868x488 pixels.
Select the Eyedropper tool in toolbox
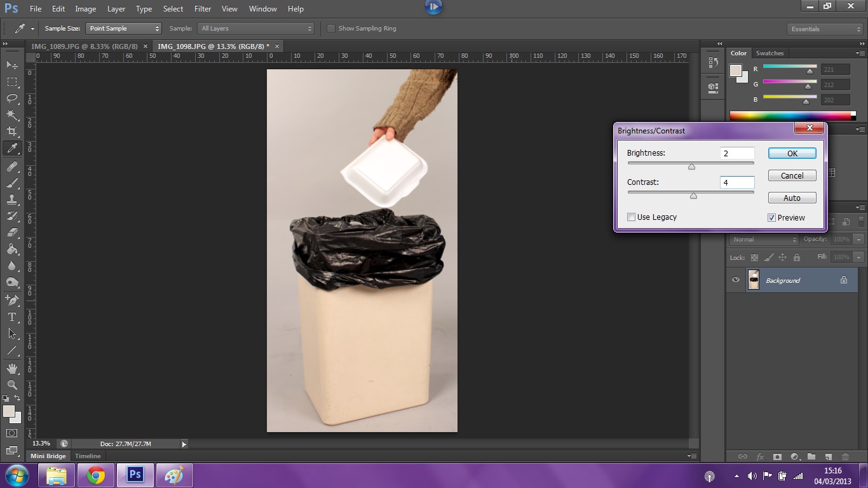pyautogui.click(x=12, y=148)
